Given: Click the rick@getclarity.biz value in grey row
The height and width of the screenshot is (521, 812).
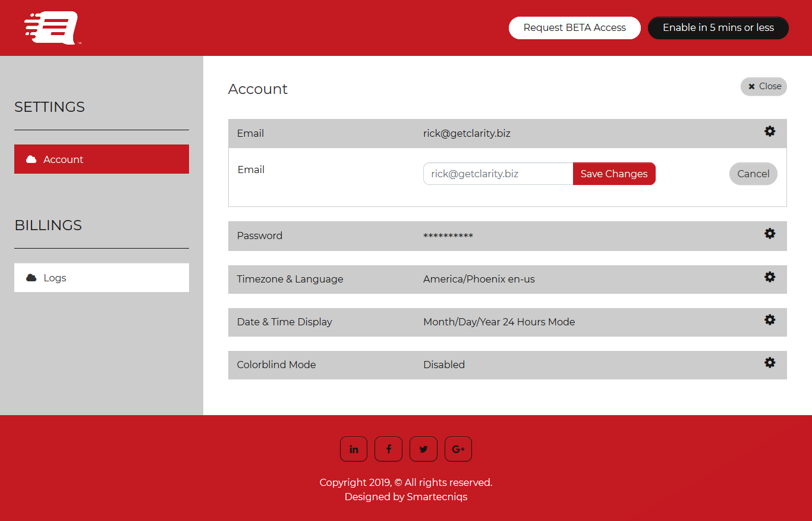Looking at the screenshot, I should point(467,133).
